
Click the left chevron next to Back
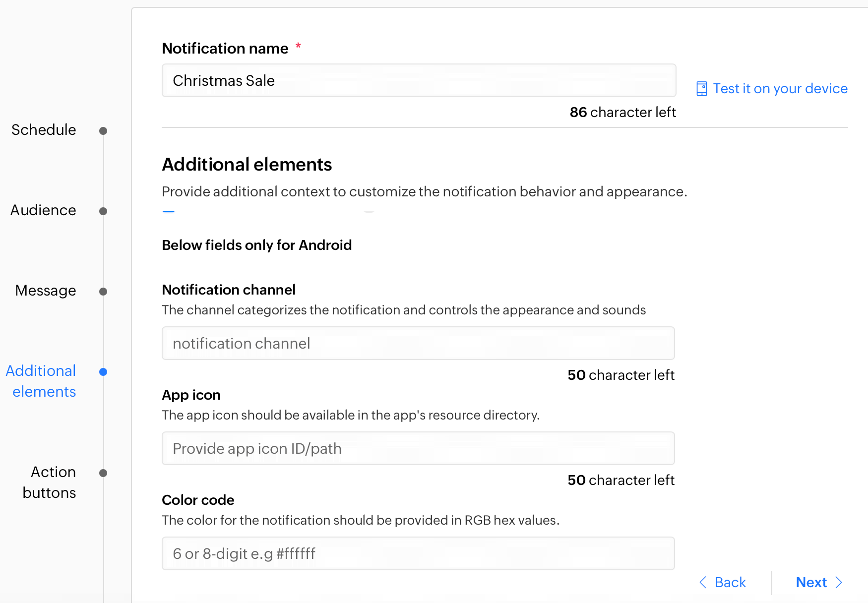pos(703,582)
